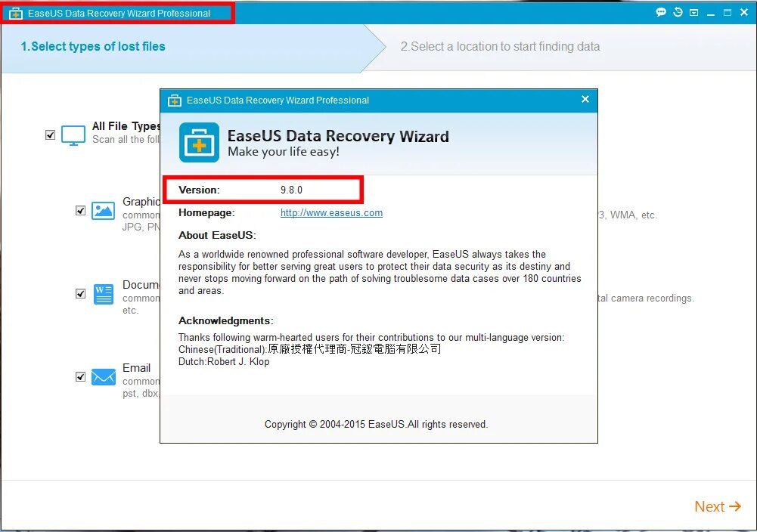Click the Chinese(Traditional) acknowledgment line

click(309, 349)
